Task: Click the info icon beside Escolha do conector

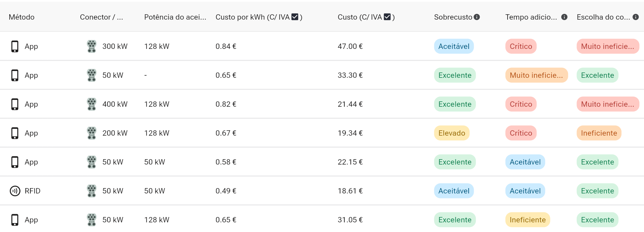Action: [636, 17]
